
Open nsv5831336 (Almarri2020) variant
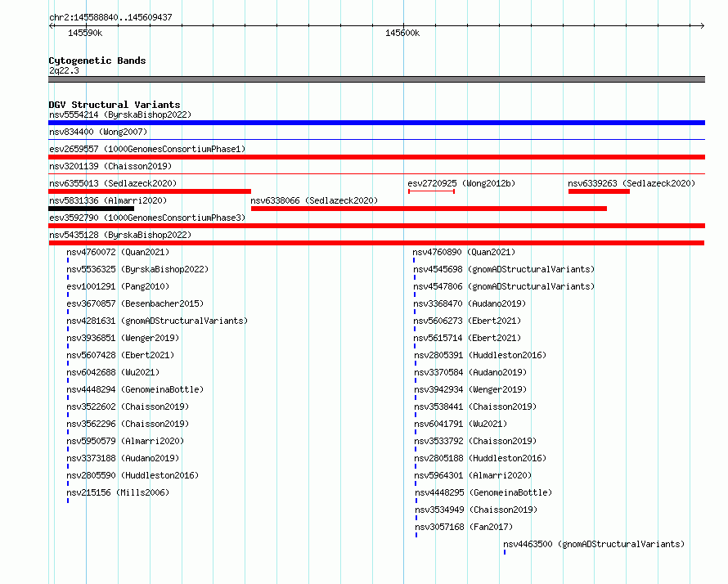pyautogui.click(x=108, y=200)
